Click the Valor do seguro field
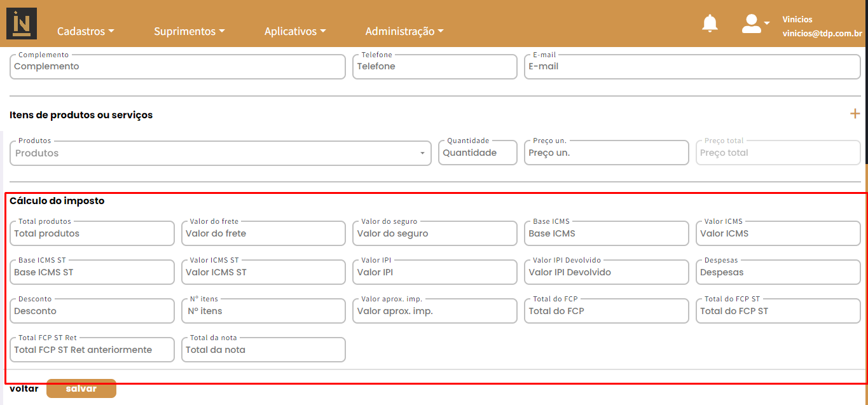The height and width of the screenshot is (405, 868). point(435,233)
